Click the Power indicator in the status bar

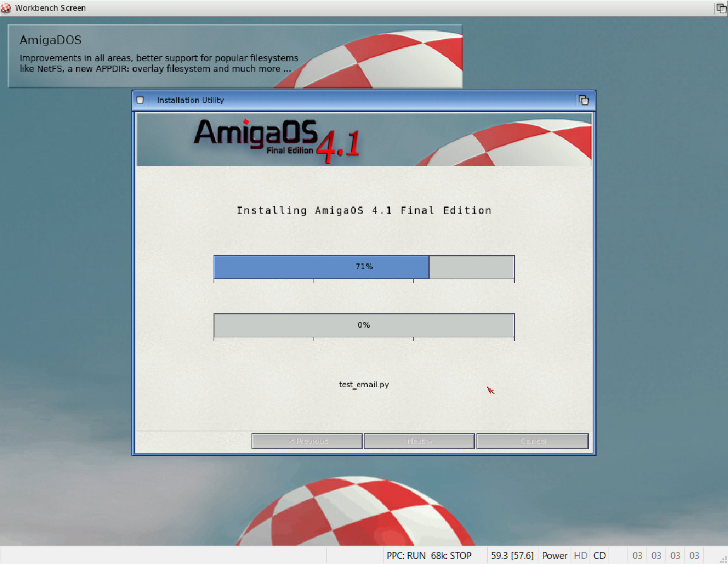point(555,556)
